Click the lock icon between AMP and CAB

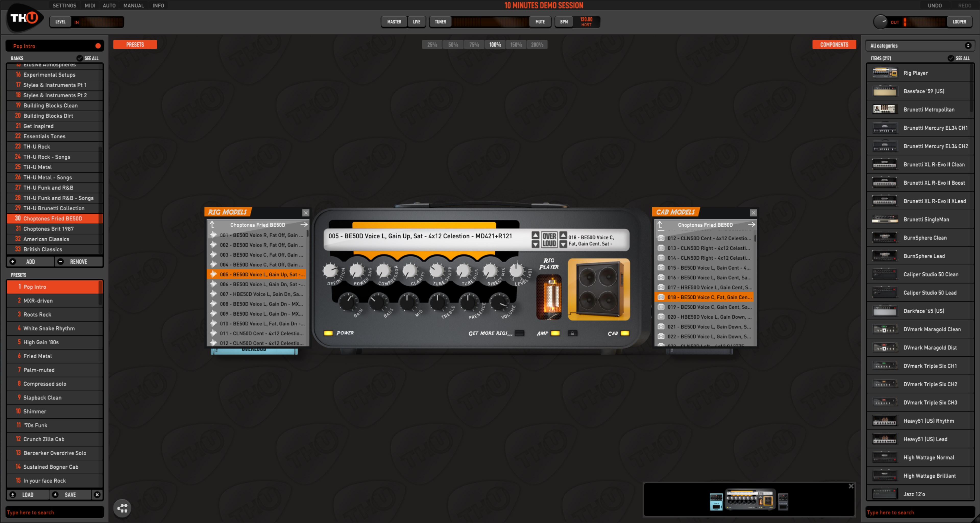pyautogui.click(x=572, y=333)
